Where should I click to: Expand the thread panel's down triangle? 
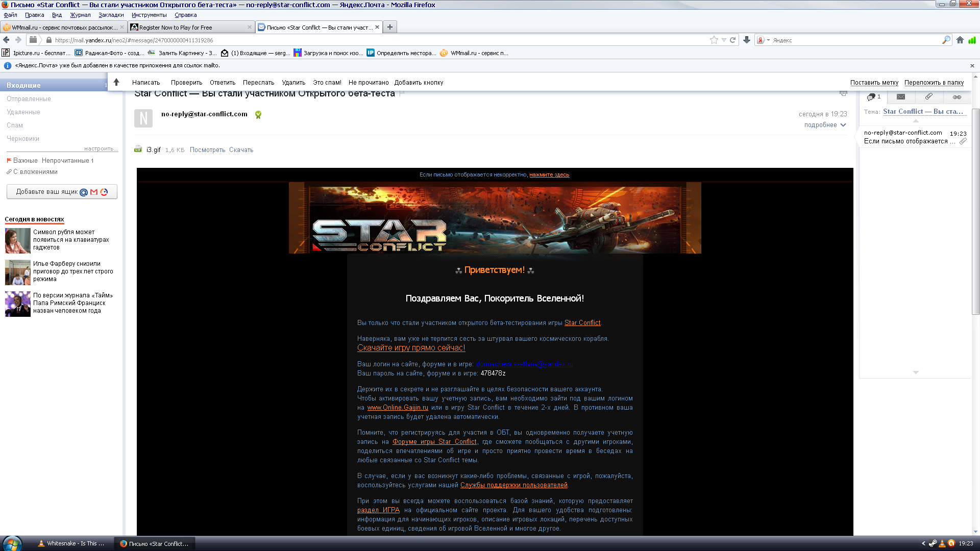tap(916, 372)
